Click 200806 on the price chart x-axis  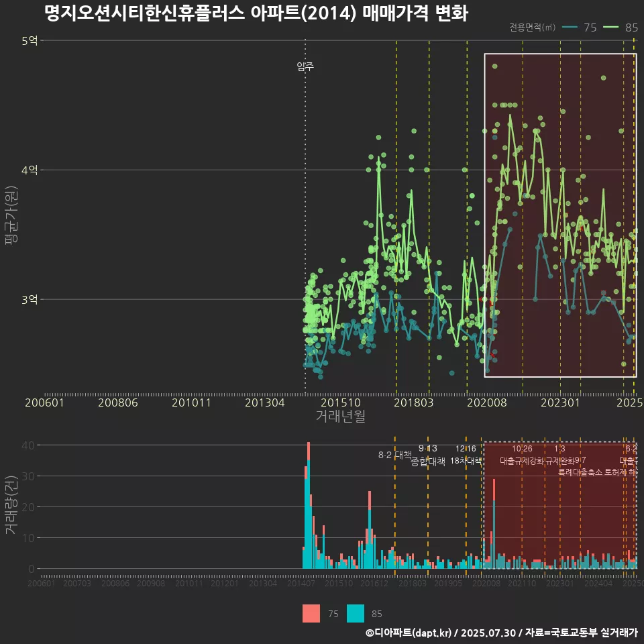[118, 402]
